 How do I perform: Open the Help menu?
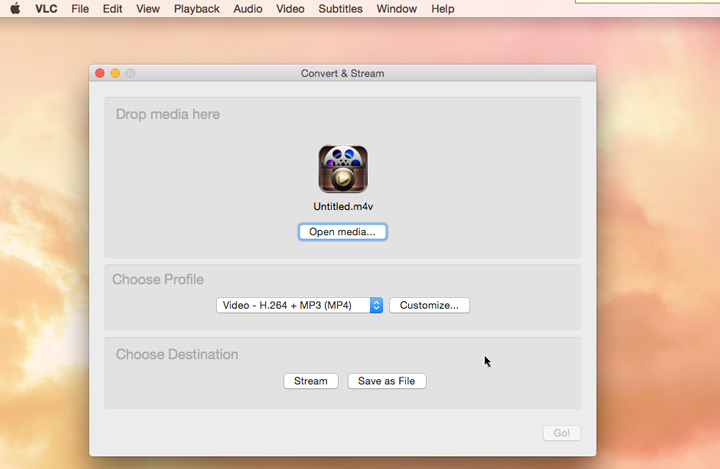(443, 9)
